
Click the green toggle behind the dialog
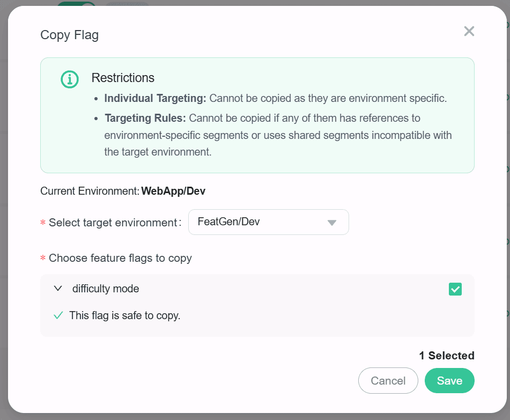(x=75, y=4)
